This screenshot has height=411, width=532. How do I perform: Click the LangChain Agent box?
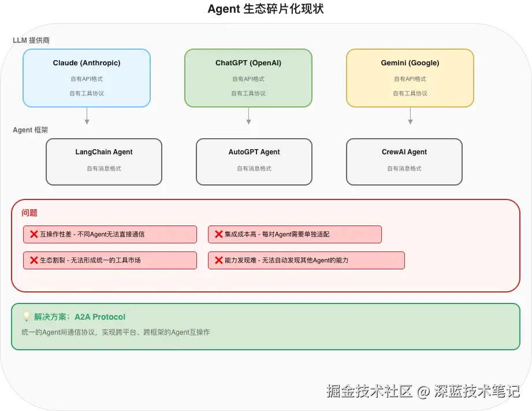click(x=104, y=162)
